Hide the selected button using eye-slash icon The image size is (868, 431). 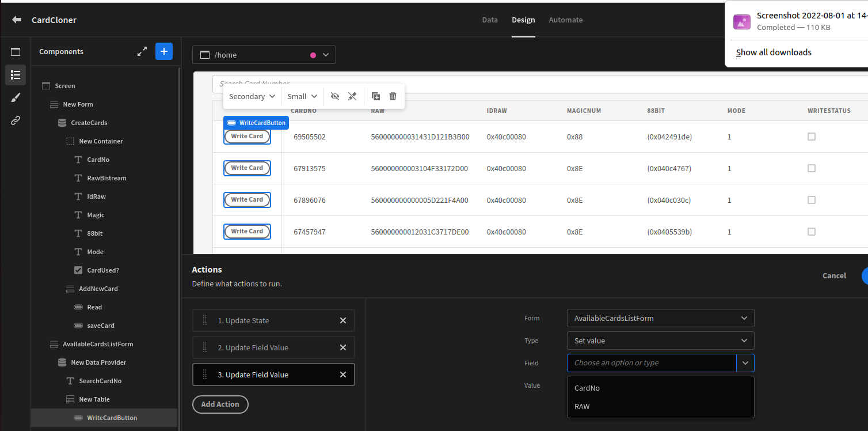coord(335,96)
